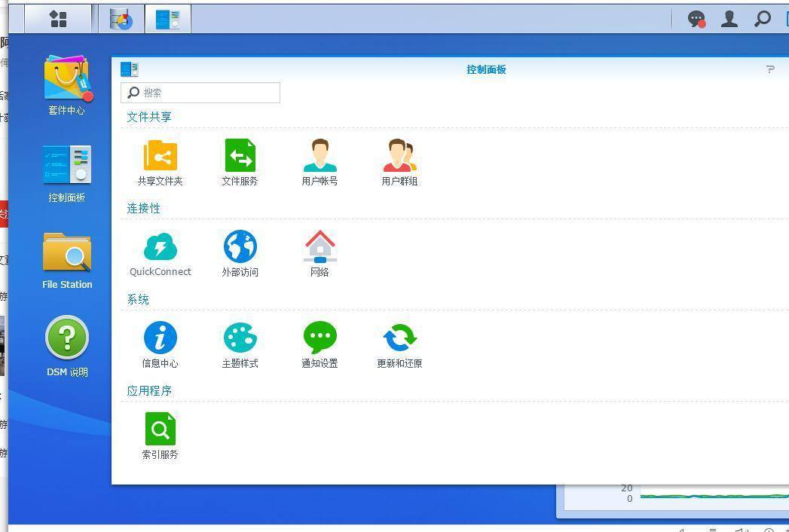Open the DSM main menu grid button
The image size is (789, 532).
58,19
